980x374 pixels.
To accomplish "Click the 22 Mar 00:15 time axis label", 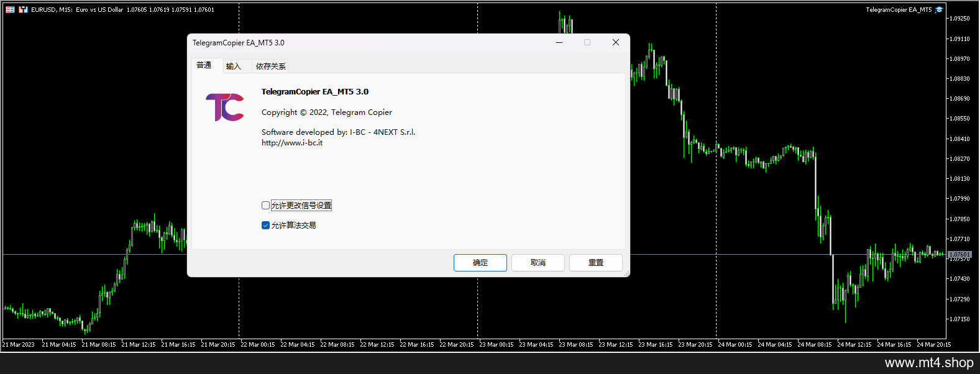I will pos(258,345).
